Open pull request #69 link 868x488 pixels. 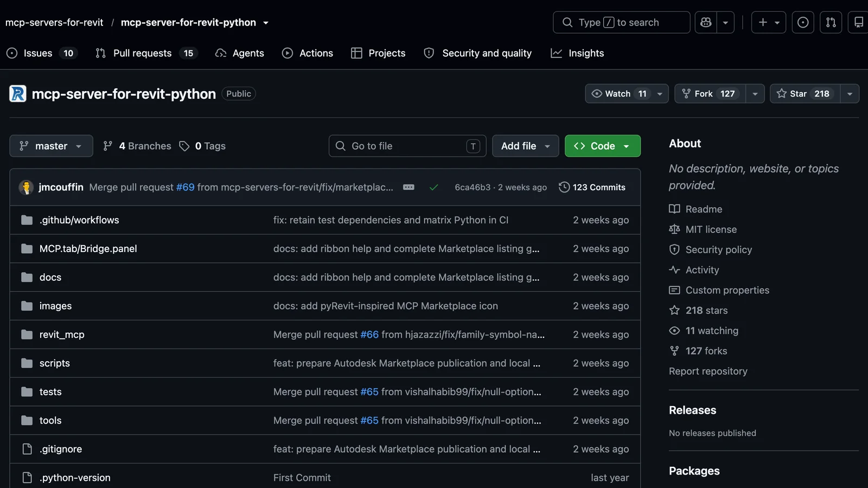click(x=185, y=187)
